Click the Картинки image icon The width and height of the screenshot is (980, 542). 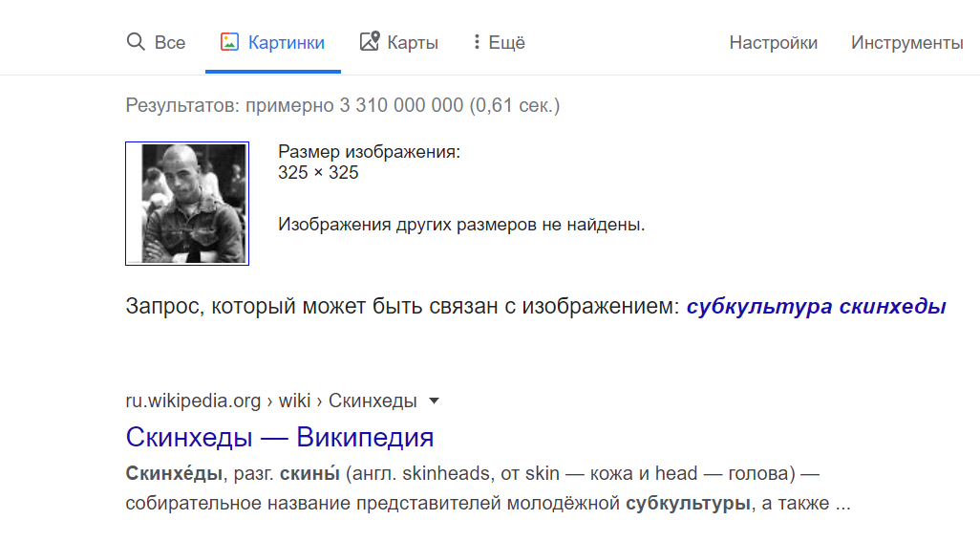tap(229, 42)
